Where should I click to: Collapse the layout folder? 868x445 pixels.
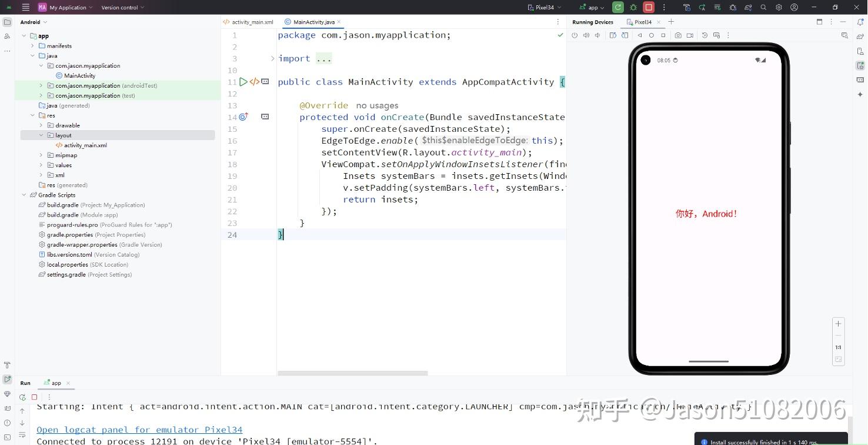pos(41,135)
